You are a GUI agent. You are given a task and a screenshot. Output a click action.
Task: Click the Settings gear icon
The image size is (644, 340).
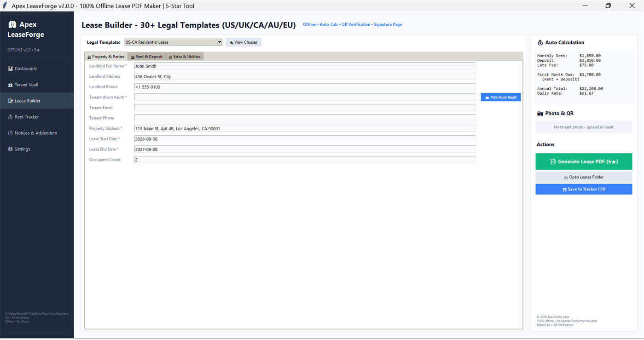pos(10,149)
